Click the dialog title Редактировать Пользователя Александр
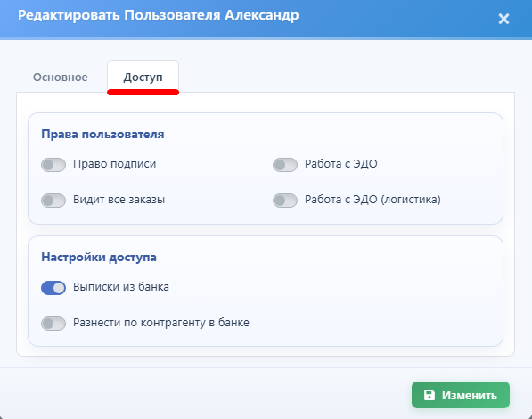Image resolution: width=532 pixels, height=419 pixels. click(x=159, y=16)
